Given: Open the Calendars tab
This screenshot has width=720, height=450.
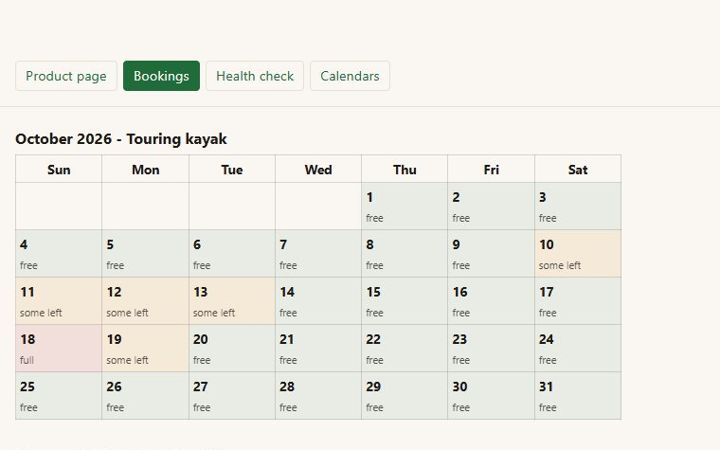Looking at the screenshot, I should tap(350, 76).
